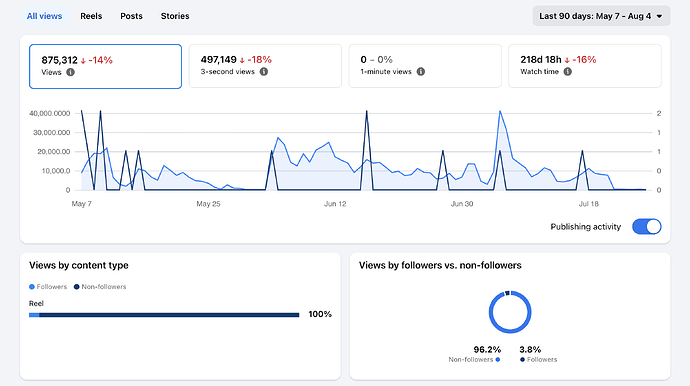Open the Last 90 days date dropdown

coord(601,16)
